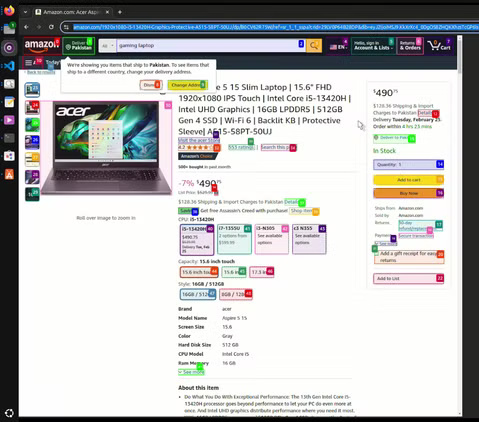Open Account & Lists menu
479x422 pixels.
[373, 46]
